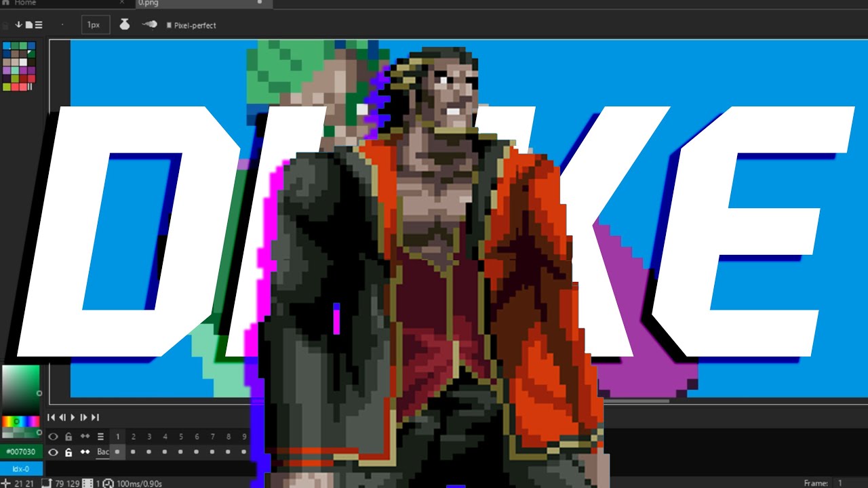Select white swatch in the palette
This screenshot has width=868, height=488.
[23, 62]
